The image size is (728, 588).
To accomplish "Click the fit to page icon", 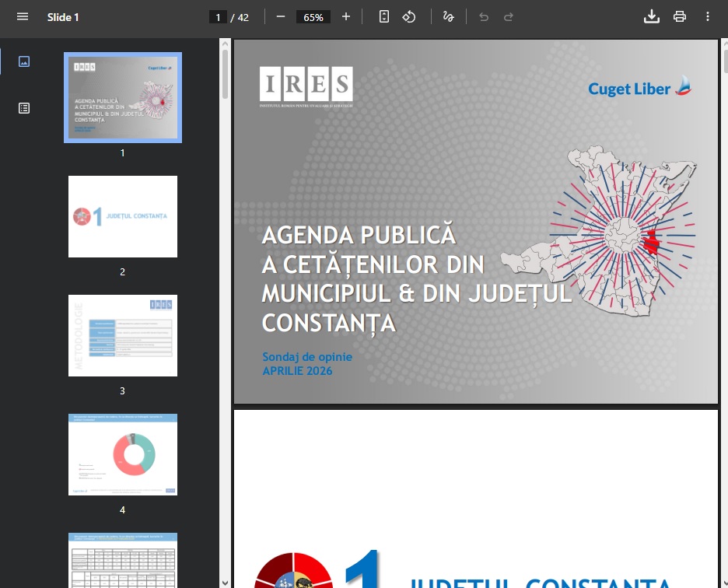I will (x=383, y=16).
